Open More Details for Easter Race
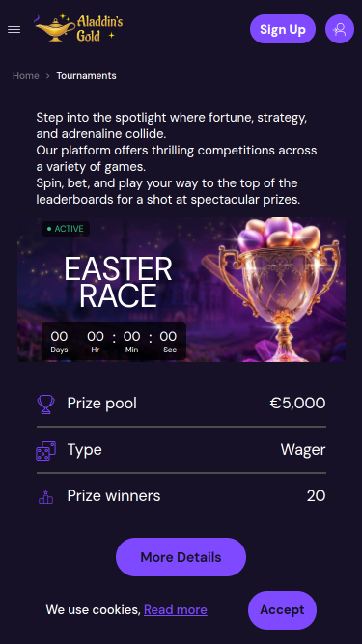The width and height of the screenshot is (362, 644). coord(181,557)
